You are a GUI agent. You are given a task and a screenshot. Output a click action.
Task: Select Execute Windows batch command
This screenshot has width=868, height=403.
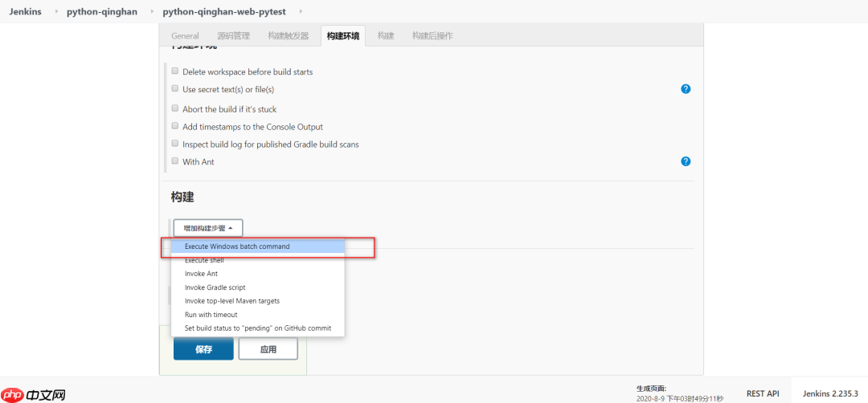point(237,246)
